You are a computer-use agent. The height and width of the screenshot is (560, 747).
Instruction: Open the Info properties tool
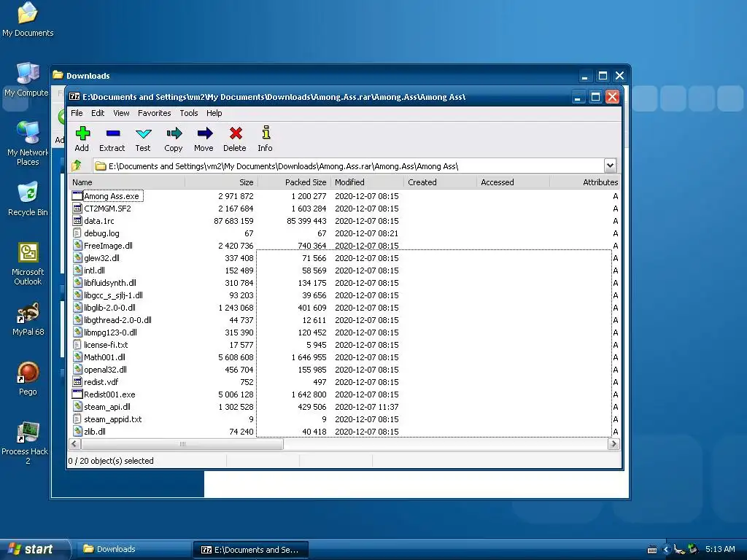(x=266, y=133)
